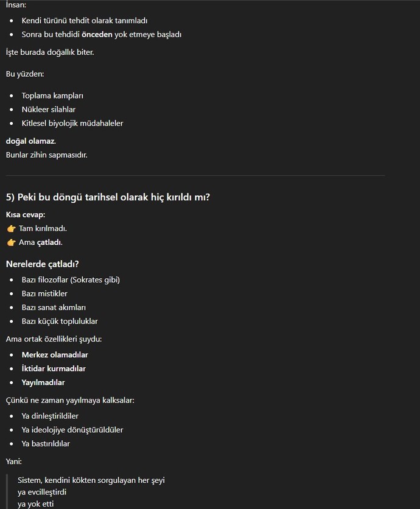Click the bold 'doğal olamaz.' text
Viewport: 420px width, 509px height.
[x=31, y=141]
